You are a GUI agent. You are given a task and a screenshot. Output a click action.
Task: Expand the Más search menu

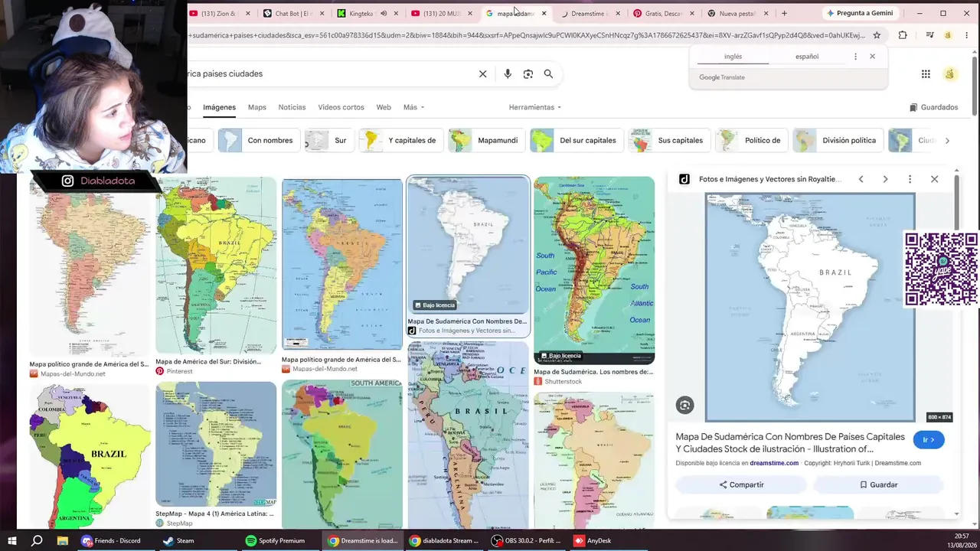click(413, 107)
